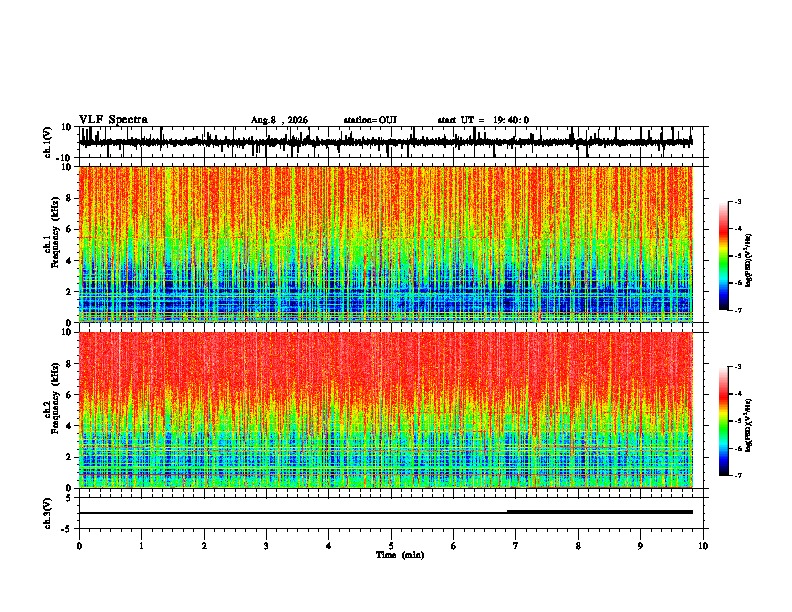The height and width of the screenshot is (612, 792).
Task: Click the "5" tick on ch.3(V) axis
Action: coord(69,498)
